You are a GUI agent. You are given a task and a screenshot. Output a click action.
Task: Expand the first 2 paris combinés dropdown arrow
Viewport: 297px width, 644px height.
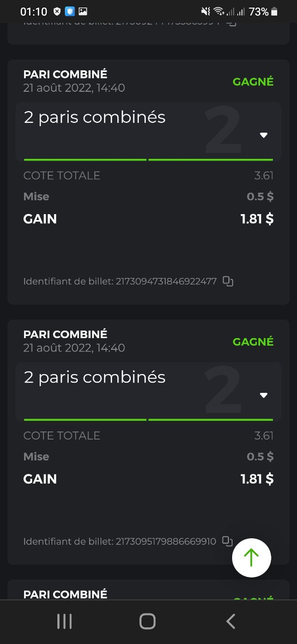click(263, 135)
